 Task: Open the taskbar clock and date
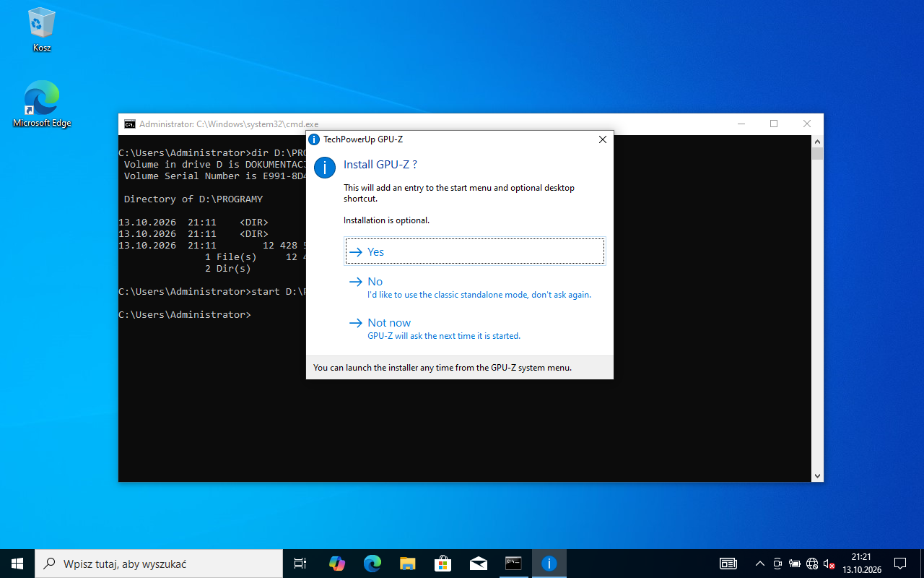point(861,564)
